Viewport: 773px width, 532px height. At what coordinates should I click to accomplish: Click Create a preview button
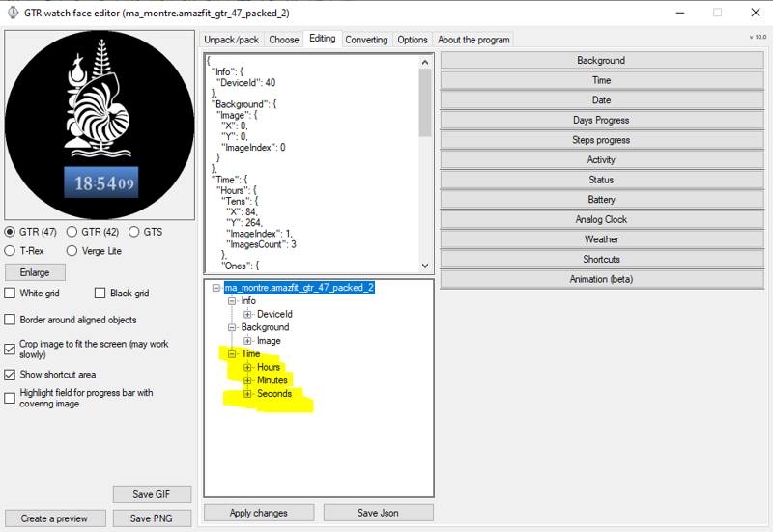click(x=55, y=518)
